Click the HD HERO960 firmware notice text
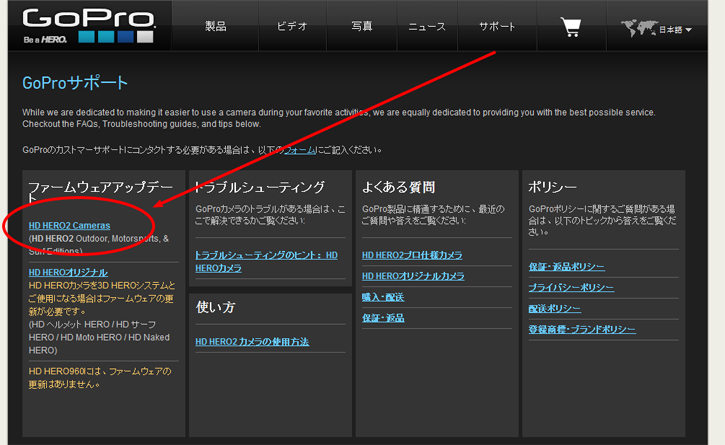The height and width of the screenshot is (445, 725). tap(100, 378)
